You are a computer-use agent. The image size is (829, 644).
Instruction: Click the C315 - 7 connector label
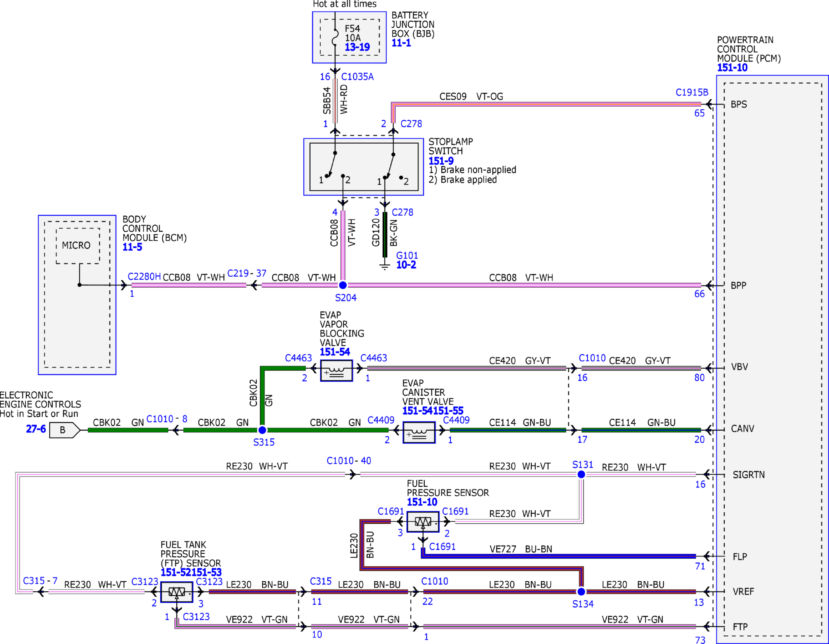point(40,581)
